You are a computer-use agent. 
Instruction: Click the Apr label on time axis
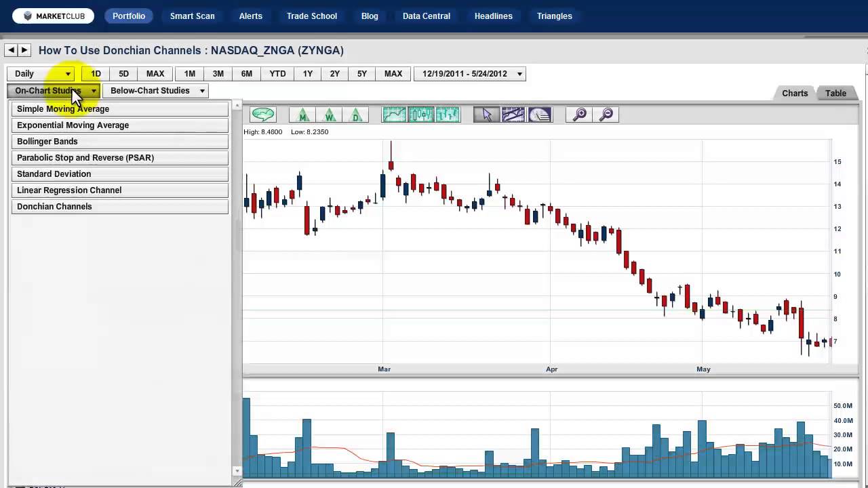[552, 369]
